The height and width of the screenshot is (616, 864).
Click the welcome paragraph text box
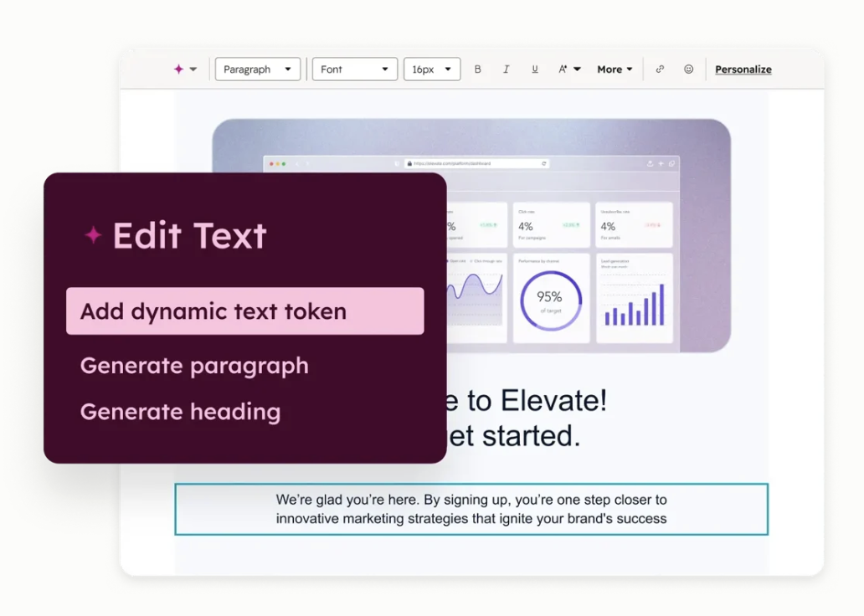coord(471,509)
